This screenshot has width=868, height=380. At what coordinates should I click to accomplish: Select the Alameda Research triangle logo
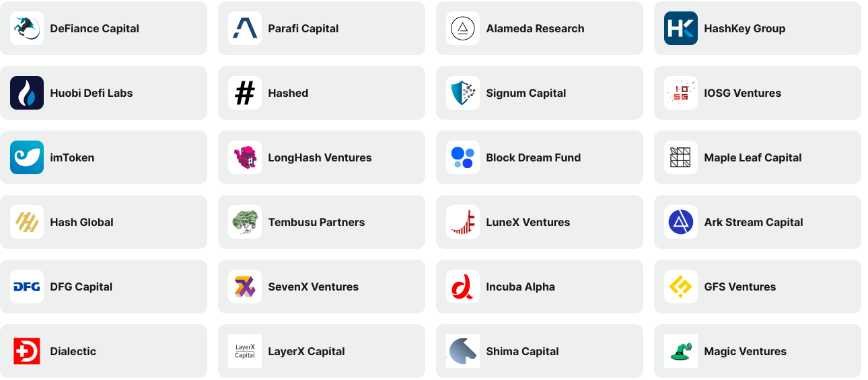coord(463,28)
